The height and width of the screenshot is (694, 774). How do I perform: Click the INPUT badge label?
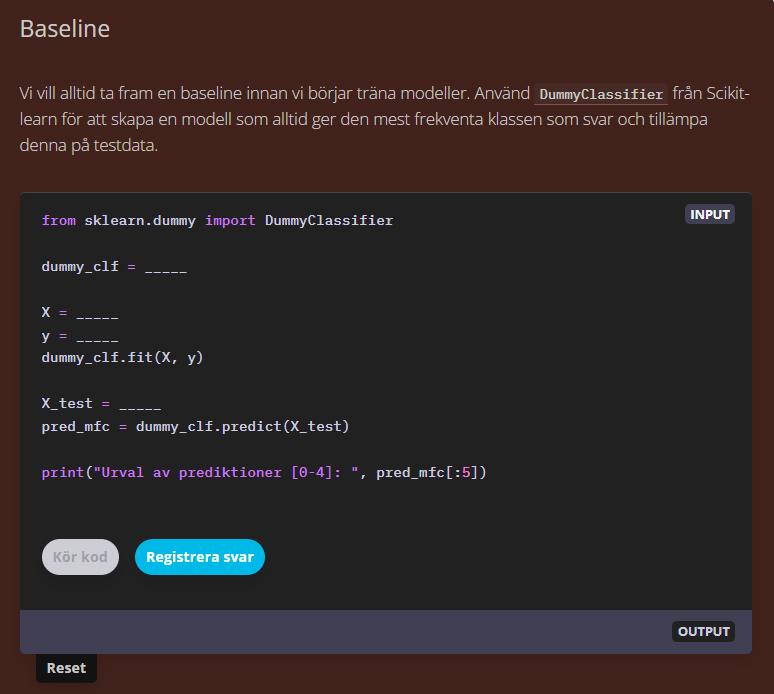709,214
